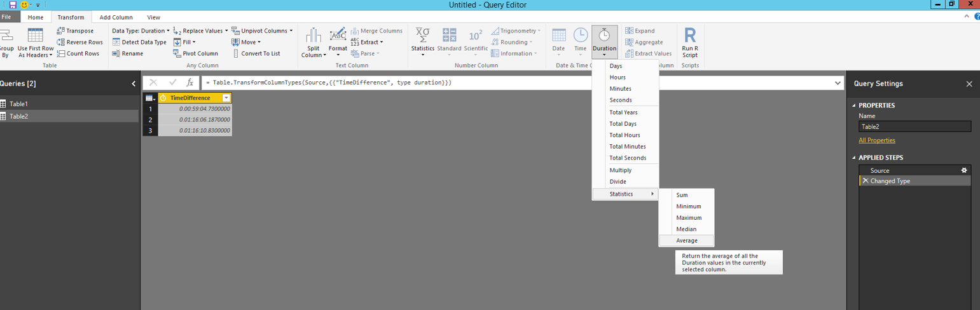Screen dimensions: 980x310
Task: Click Detect Data Type
Action: click(139, 42)
